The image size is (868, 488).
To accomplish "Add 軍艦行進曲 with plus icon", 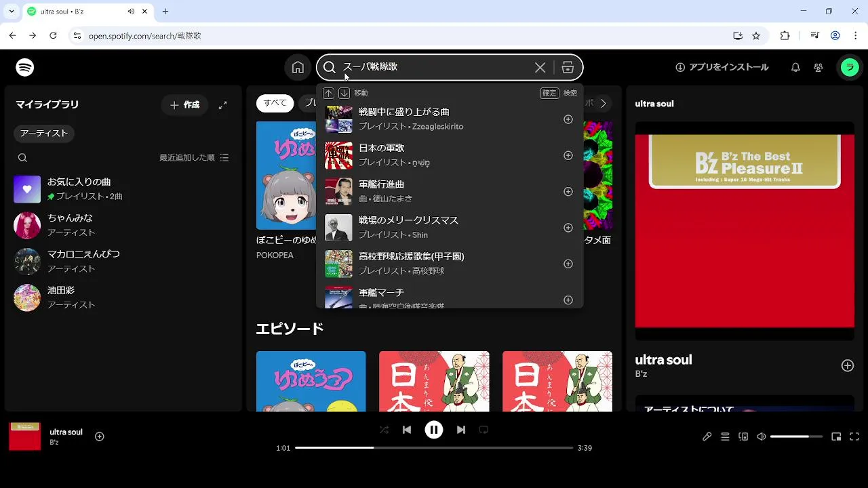I will (568, 192).
